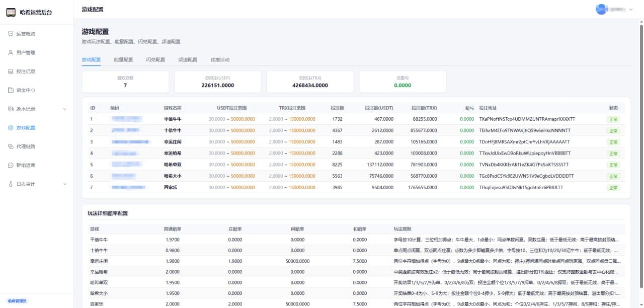
Task: Click the 资金中心 folder icon
Action: pyautogui.click(x=11, y=90)
